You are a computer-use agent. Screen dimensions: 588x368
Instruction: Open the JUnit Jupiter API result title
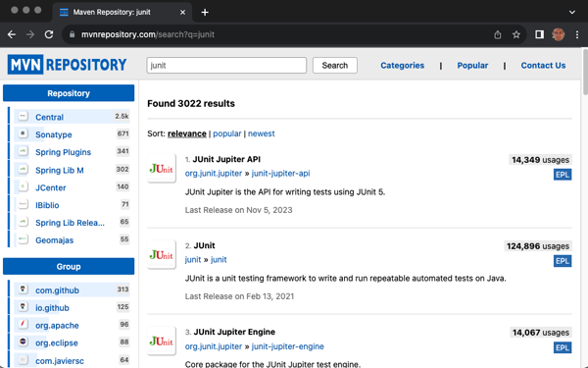[x=226, y=159]
